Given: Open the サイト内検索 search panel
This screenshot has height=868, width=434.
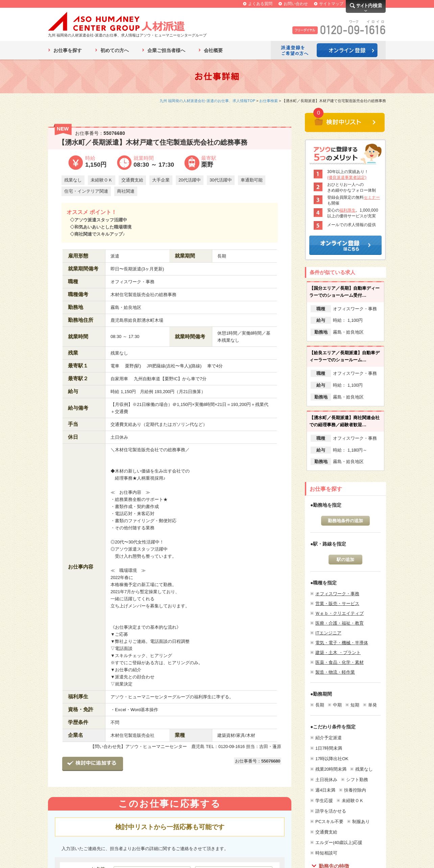Looking at the screenshot, I should click(365, 6).
